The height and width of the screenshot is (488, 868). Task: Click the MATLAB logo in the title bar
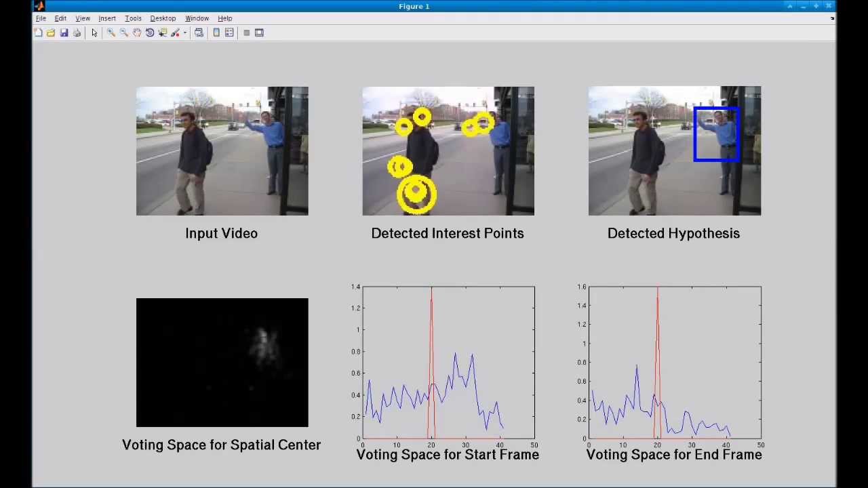(39, 6)
